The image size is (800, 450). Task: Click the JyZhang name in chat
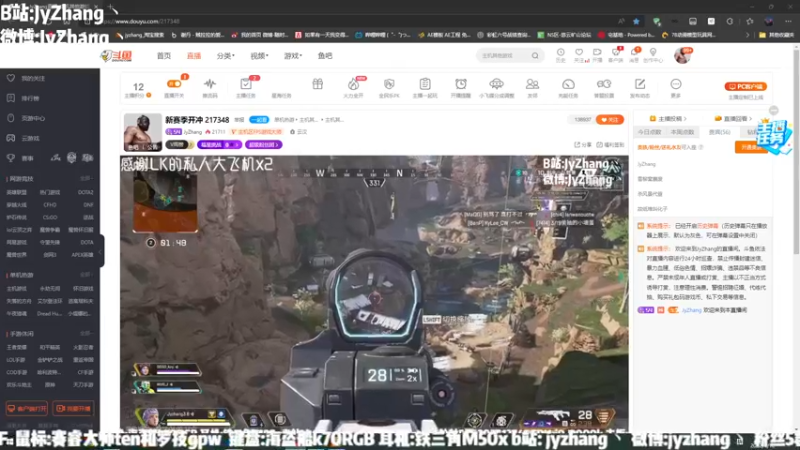click(691, 310)
